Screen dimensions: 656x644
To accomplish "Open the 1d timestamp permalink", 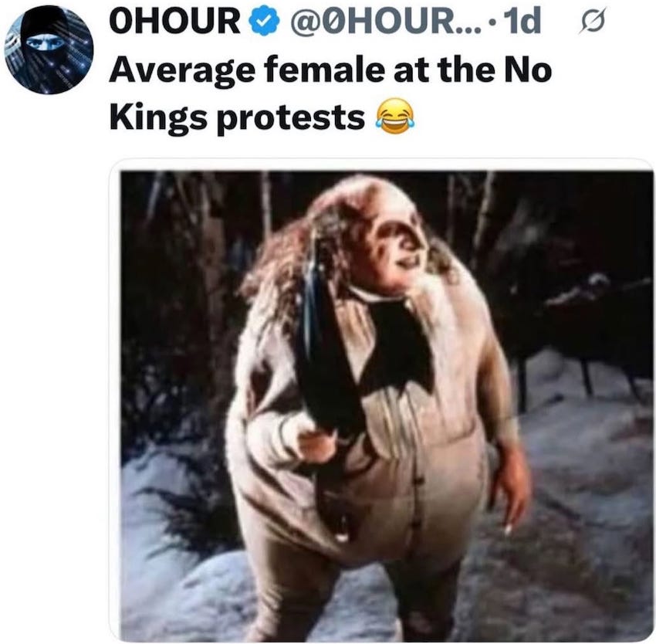I will 522,22.
